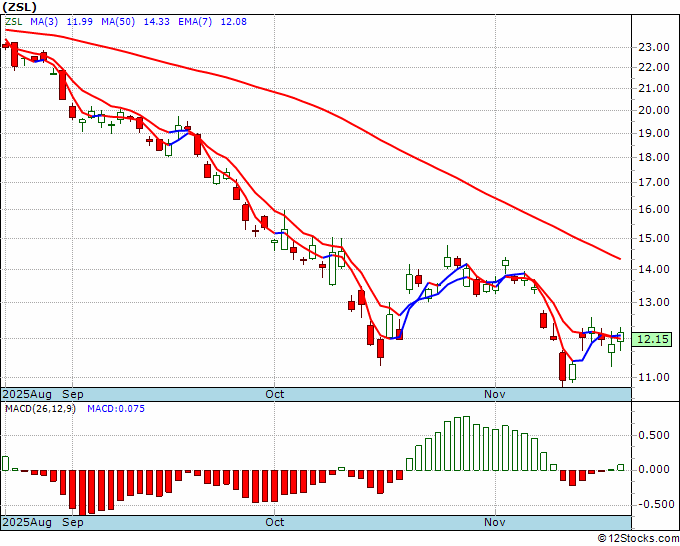The image size is (680, 546).
Task: Open the 12Stocks.com copyright link
Action: point(638,539)
